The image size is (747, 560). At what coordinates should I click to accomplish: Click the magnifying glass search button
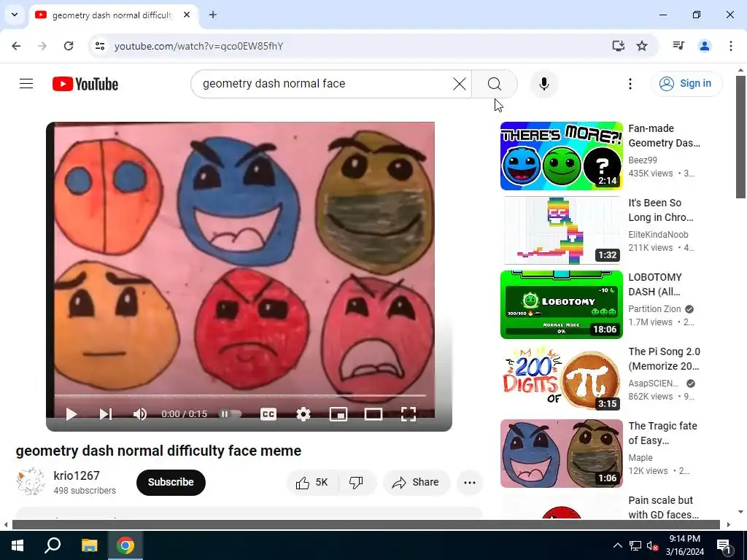click(x=495, y=84)
